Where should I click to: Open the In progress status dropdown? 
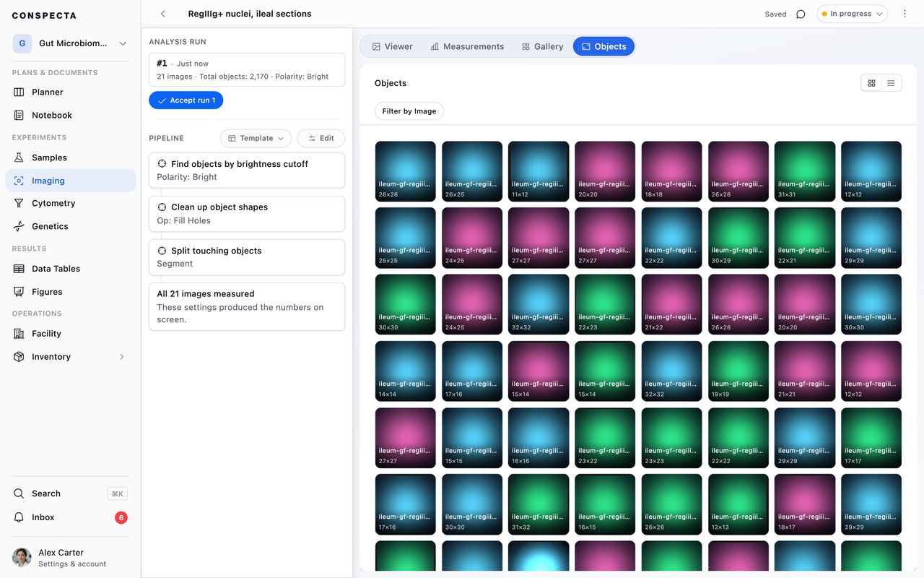click(852, 14)
